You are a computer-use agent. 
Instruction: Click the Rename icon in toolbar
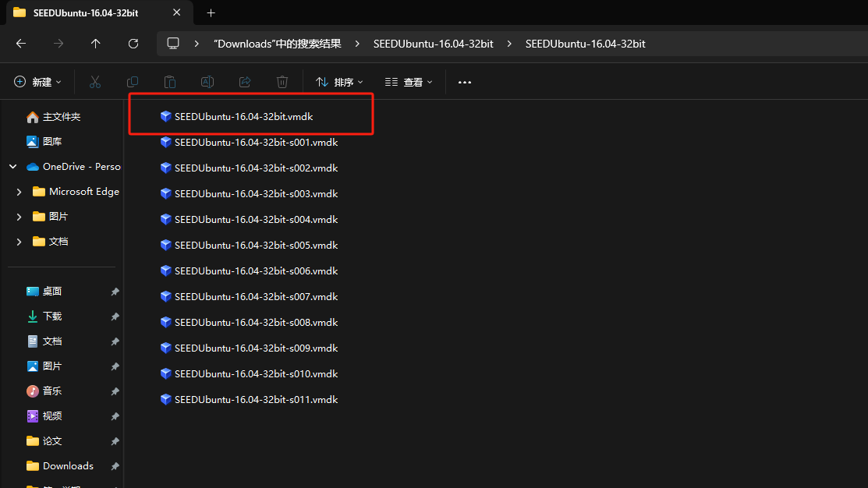[207, 82]
